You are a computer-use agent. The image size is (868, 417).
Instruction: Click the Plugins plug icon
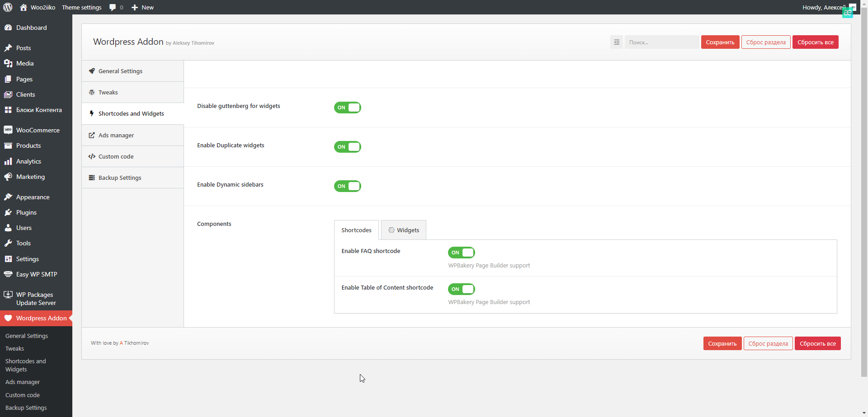click(8, 212)
